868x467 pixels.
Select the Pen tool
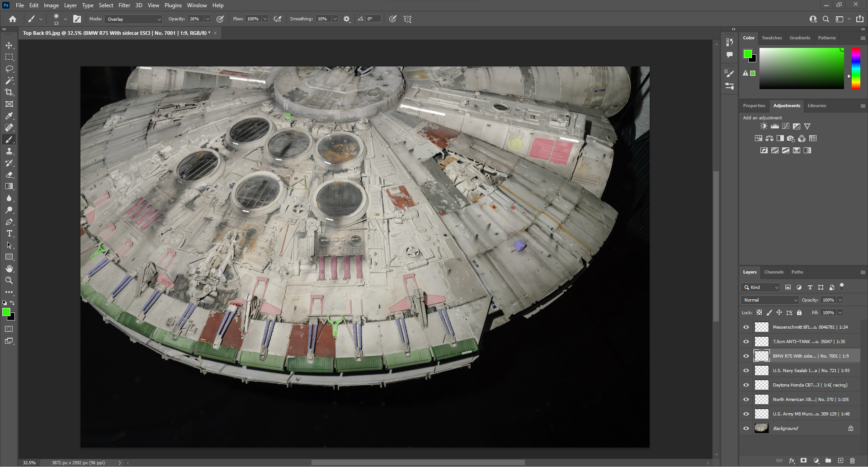pyautogui.click(x=9, y=222)
